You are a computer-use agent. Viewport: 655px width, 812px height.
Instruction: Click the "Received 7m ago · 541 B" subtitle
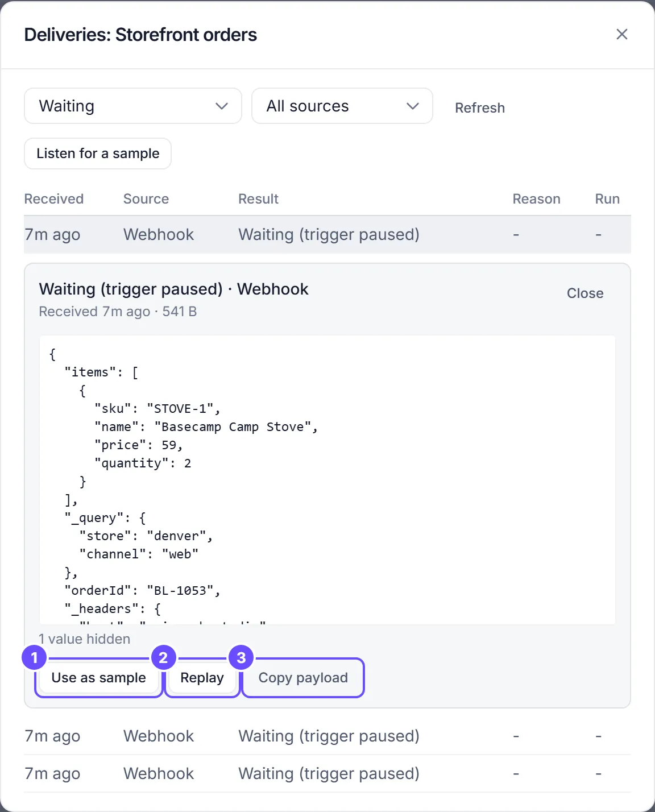click(x=118, y=312)
